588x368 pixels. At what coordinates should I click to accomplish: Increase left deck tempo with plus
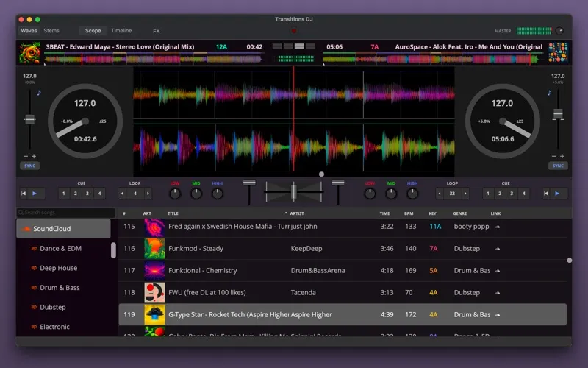[x=34, y=156]
